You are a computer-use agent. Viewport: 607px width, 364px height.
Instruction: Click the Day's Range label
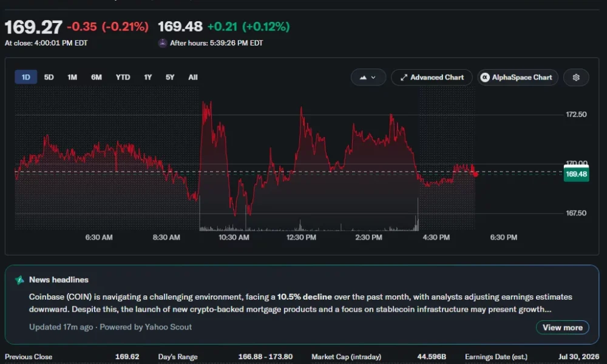(x=178, y=357)
